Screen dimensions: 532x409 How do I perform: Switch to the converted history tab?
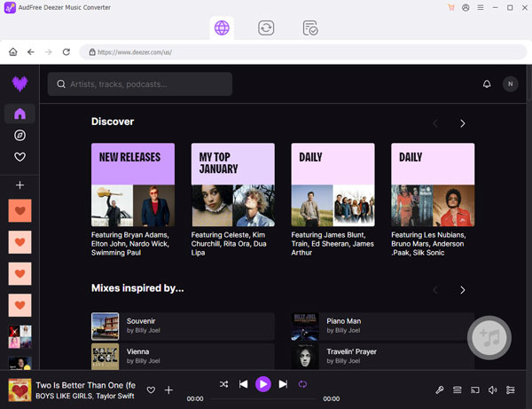[x=310, y=28]
